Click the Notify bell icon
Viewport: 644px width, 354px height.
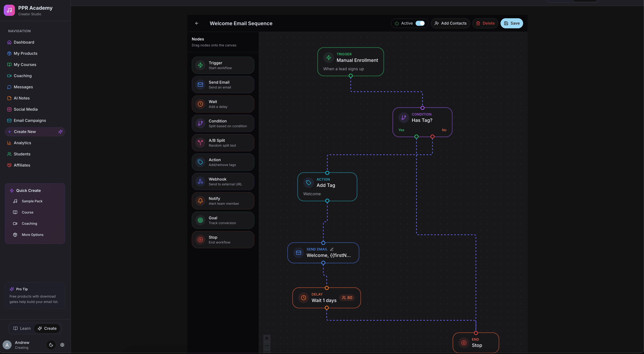[200, 201]
